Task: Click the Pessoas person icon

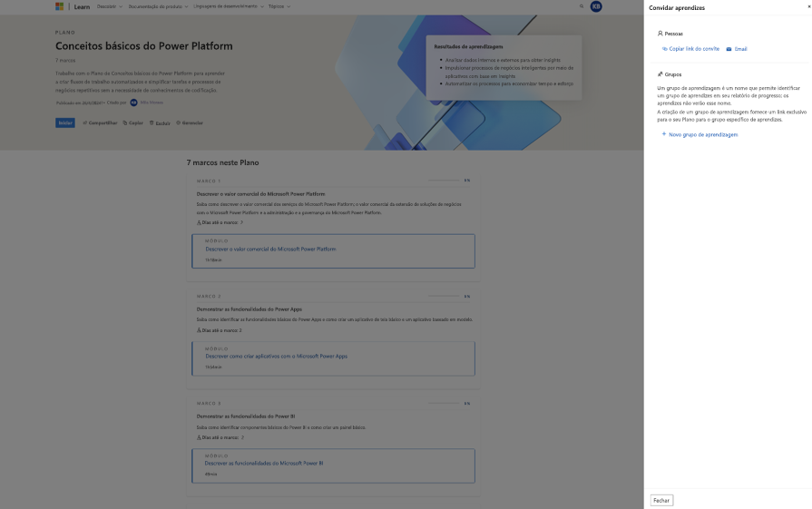Action: click(x=660, y=34)
